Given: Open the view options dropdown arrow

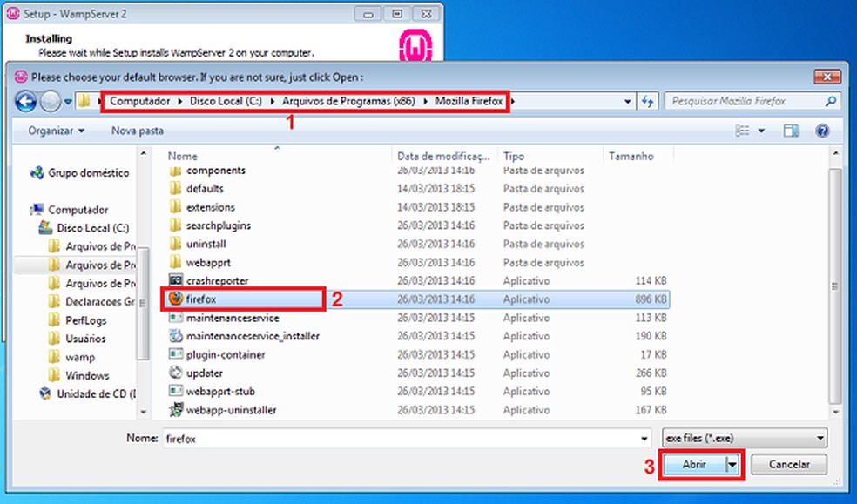Looking at the screenshot, I should 761,131.
